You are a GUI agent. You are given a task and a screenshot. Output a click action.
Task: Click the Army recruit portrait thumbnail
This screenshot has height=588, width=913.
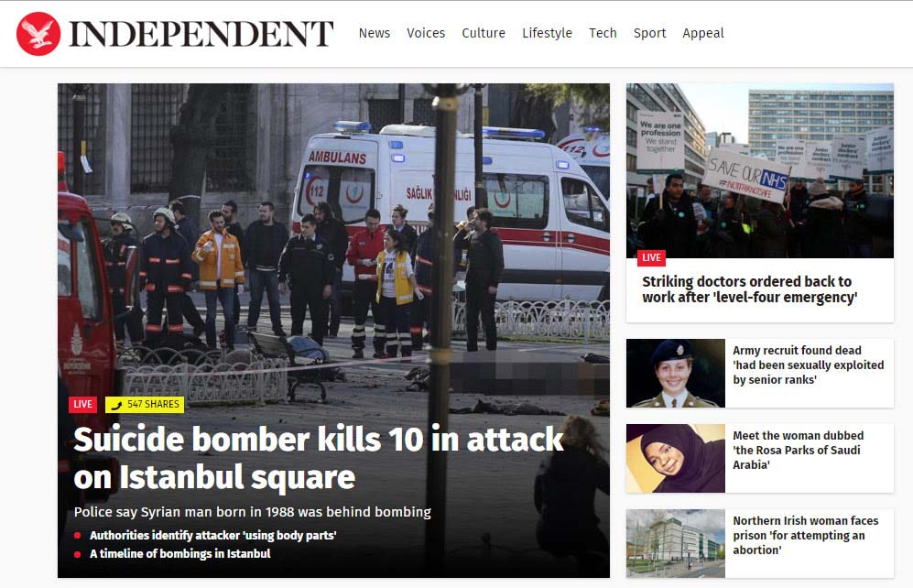coord(676,373)
